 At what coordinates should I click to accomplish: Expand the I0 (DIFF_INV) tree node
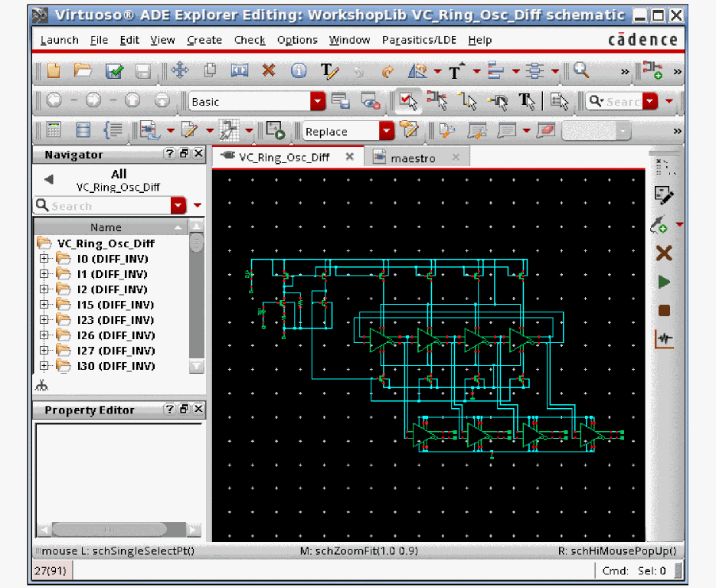(44, 259)
